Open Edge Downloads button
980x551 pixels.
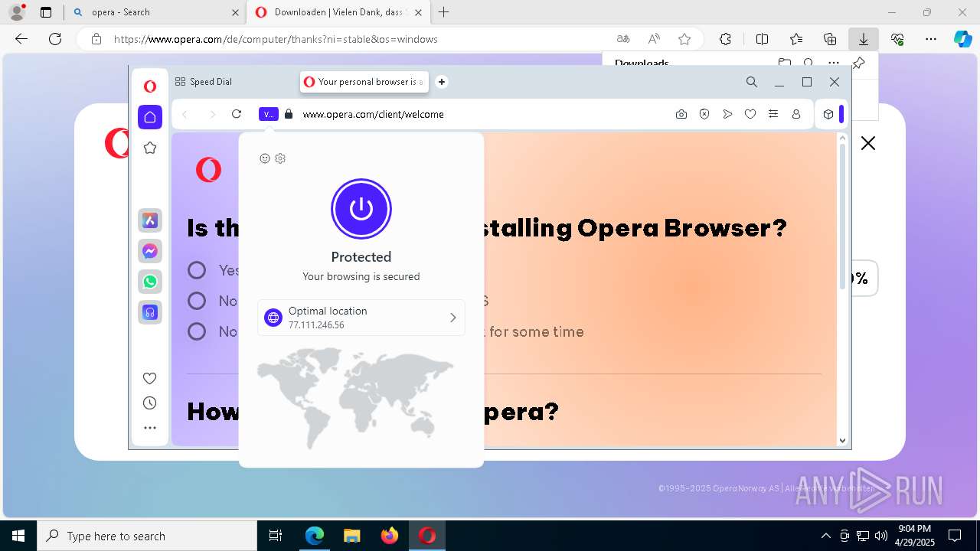point(864,39)
